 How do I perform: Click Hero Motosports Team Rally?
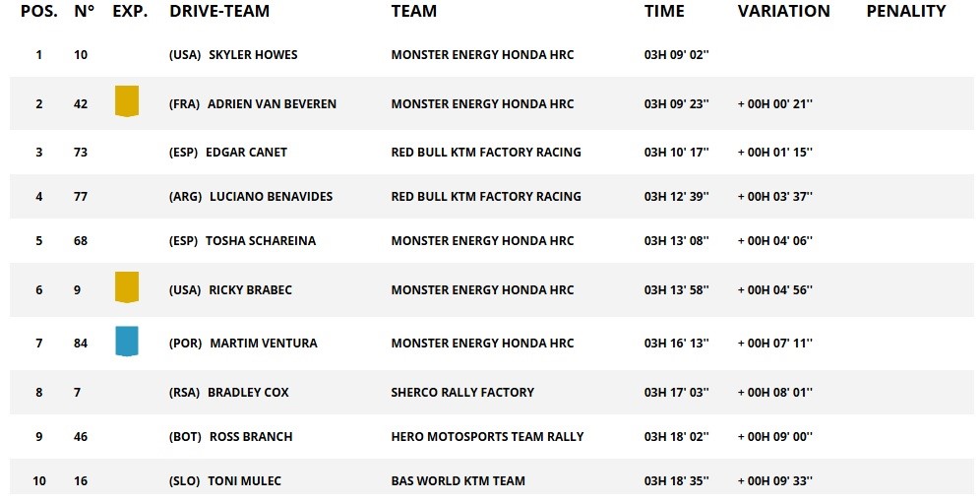pos(487,437)
